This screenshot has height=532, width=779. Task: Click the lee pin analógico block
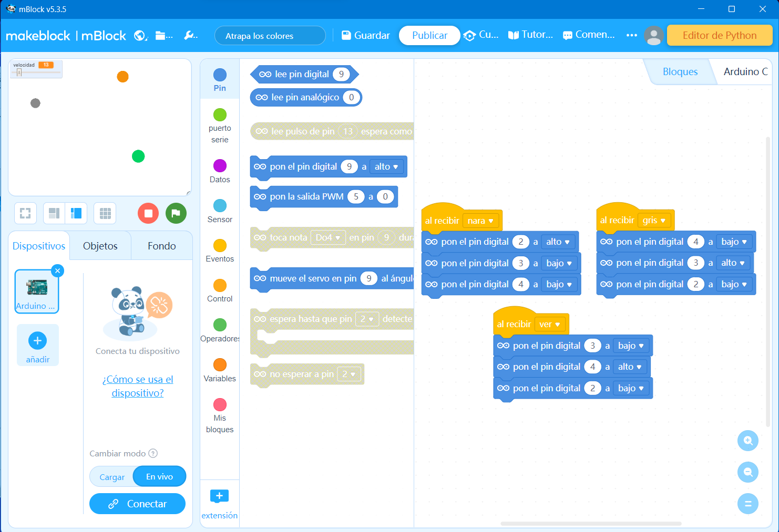coord(306,97)
